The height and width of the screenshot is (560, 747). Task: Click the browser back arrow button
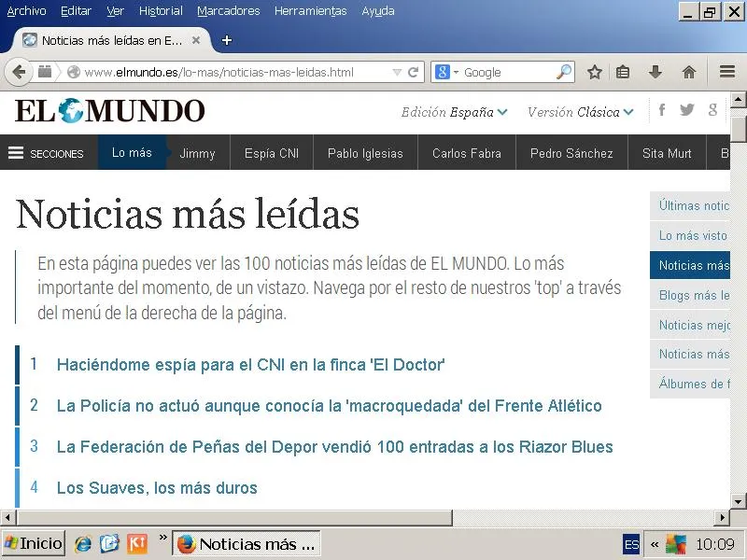(x=18, y=73)
